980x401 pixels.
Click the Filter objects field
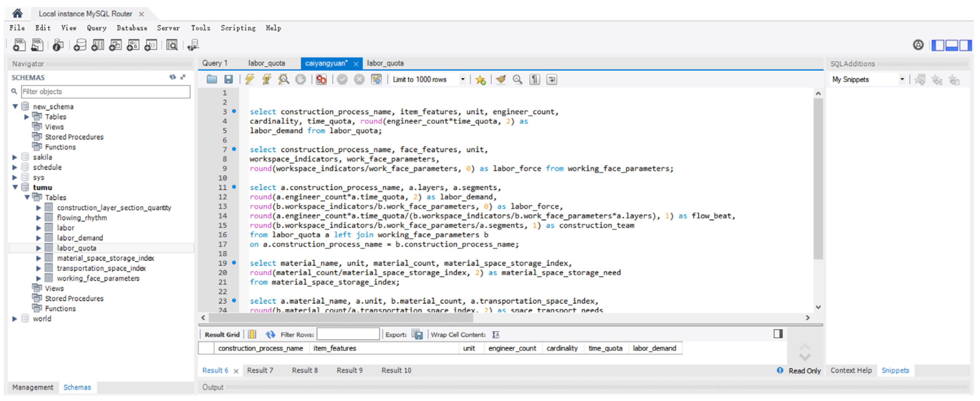[x=105, y=92]
